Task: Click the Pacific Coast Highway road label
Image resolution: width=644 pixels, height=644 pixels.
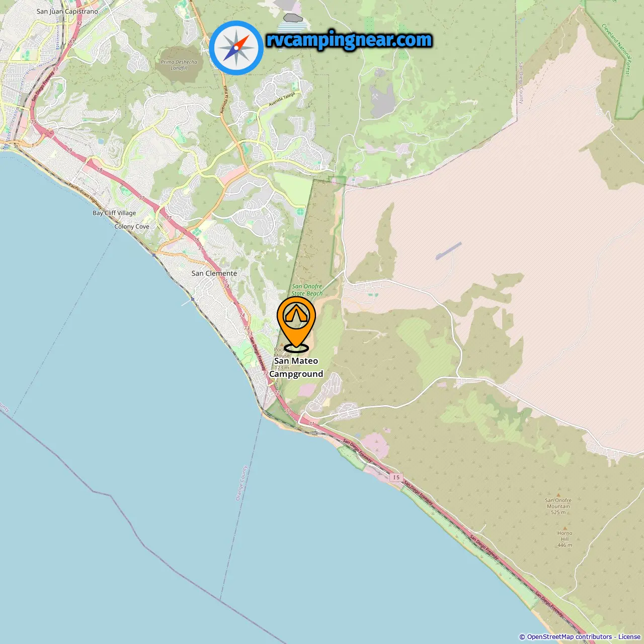Action: point(86,196)
